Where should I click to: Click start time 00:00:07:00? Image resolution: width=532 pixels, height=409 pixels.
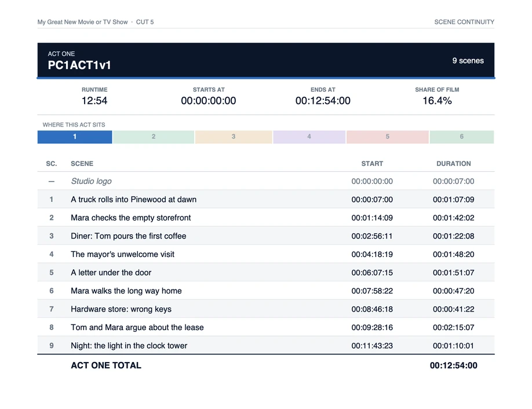pos(372,200)
